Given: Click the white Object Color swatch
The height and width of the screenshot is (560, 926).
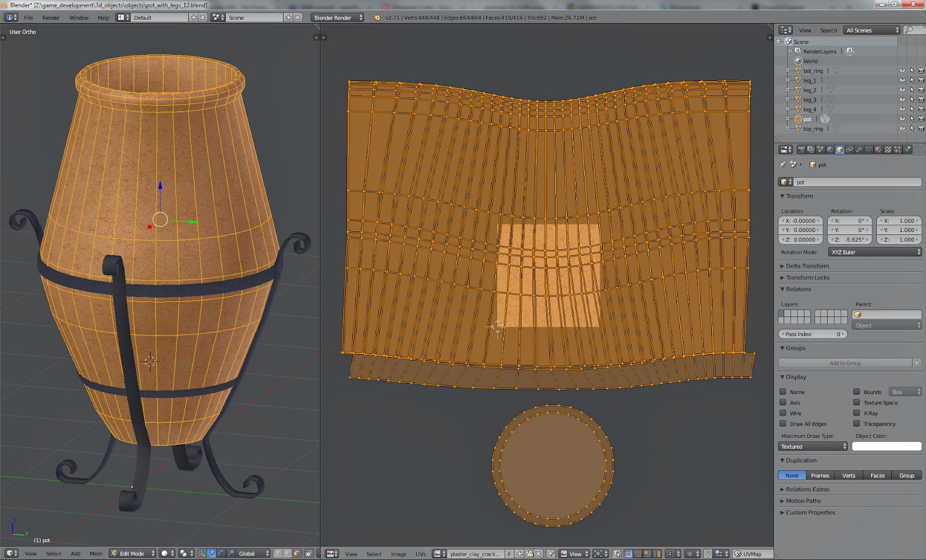Looking at the screenshot, I should point(887,446).
